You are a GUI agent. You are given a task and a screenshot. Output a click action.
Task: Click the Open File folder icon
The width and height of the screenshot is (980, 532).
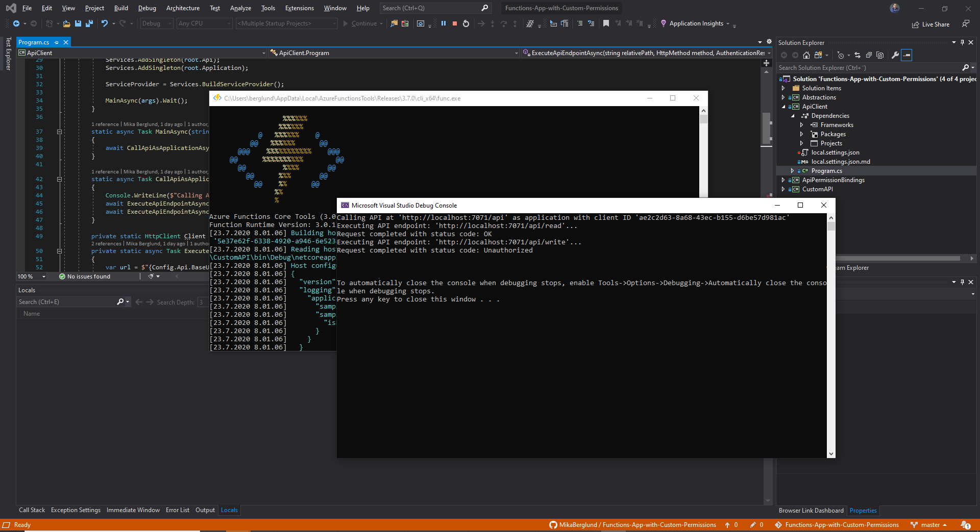pos(66,23)
